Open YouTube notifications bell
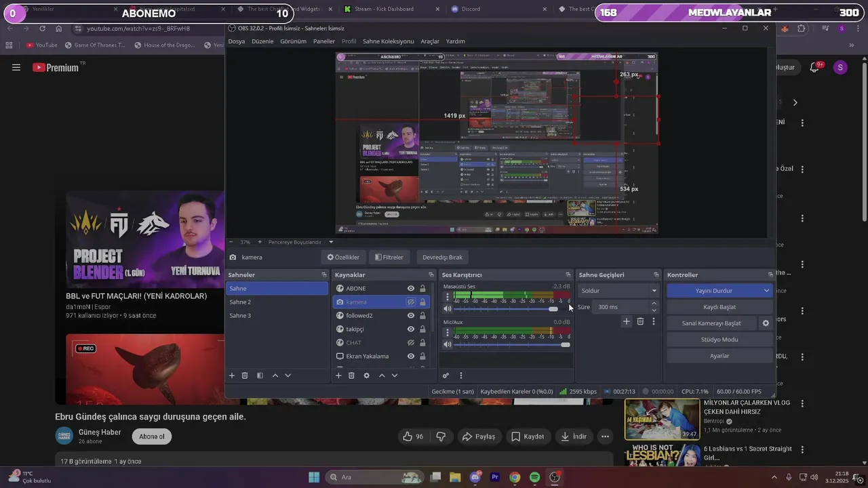This screenshot has width=868, height=488. 816,67
